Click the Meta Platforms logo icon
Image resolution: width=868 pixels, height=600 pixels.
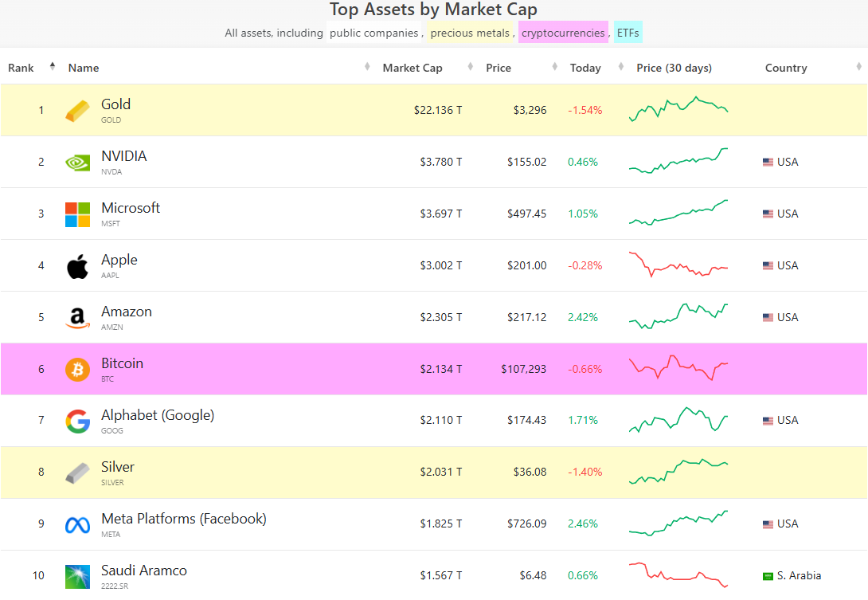[x=77, y=524]
